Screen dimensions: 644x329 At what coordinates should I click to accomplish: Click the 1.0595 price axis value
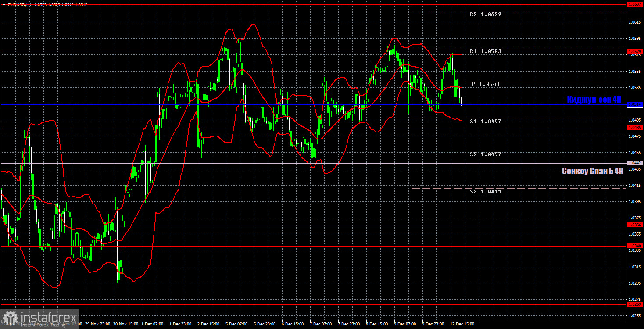coord(635,38)
